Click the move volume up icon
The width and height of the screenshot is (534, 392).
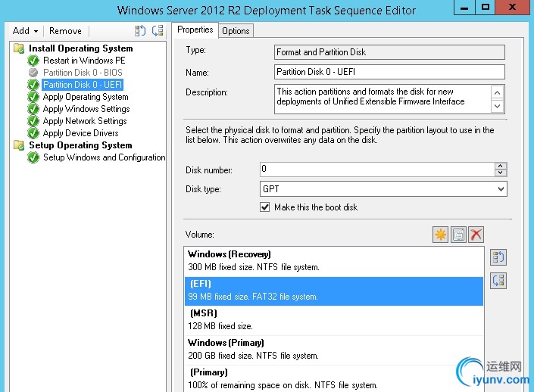[x=498, y=257]
